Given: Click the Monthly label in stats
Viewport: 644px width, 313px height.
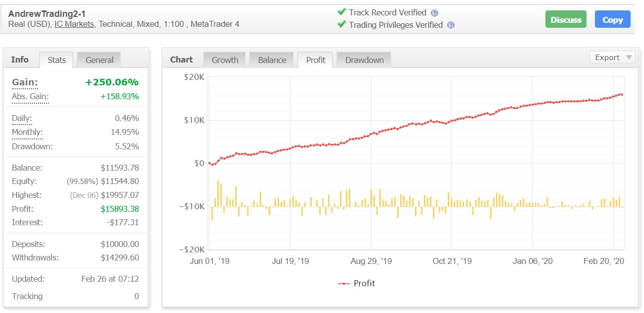Looking at the screenshot, I should [x=27, y=132].
